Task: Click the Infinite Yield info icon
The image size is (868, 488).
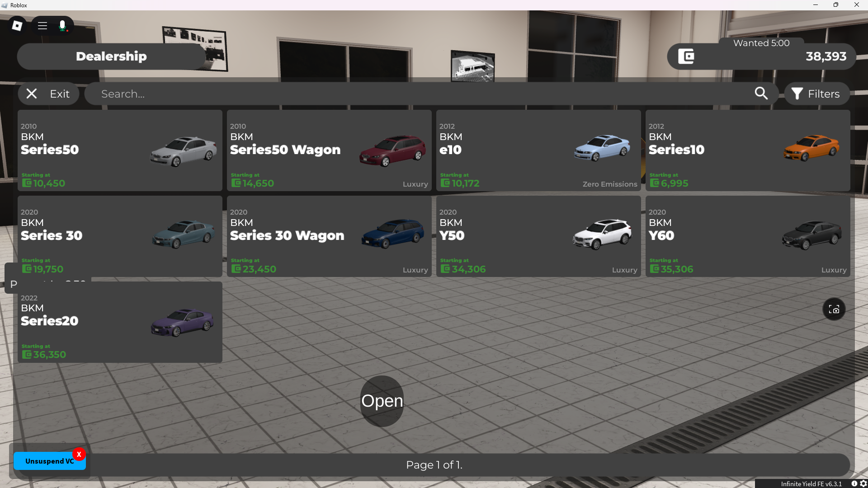Action: coord(854,483)
